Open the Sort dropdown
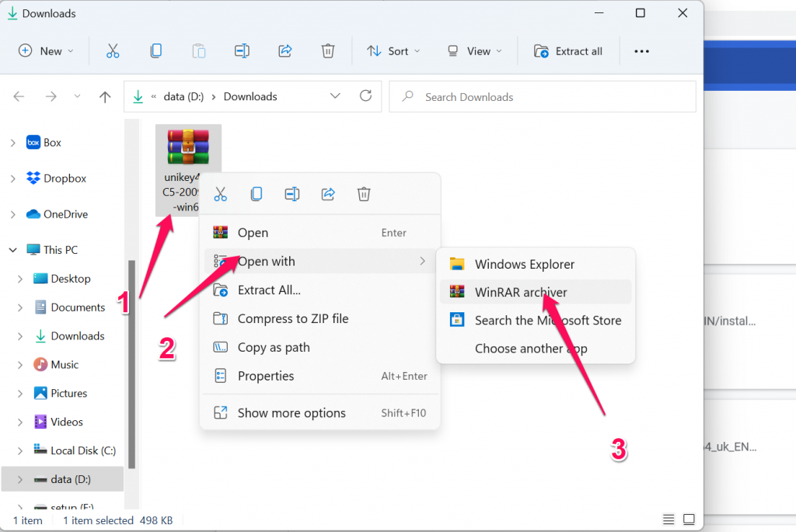Screen dimensions: 796x532 (x=393, y=51)
